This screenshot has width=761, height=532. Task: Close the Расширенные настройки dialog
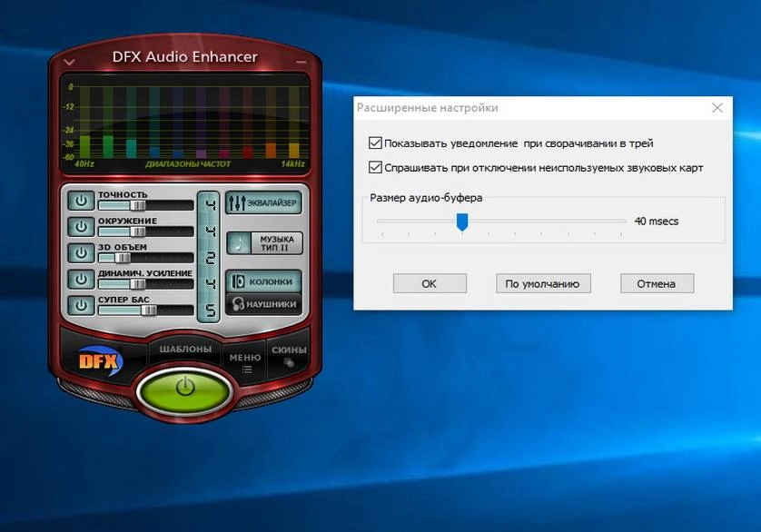(x=717, y=108)
